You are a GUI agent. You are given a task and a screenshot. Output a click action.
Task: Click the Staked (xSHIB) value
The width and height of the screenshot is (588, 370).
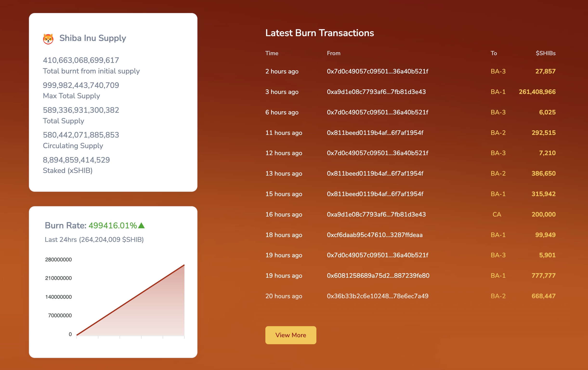click(x=76, y=160)
